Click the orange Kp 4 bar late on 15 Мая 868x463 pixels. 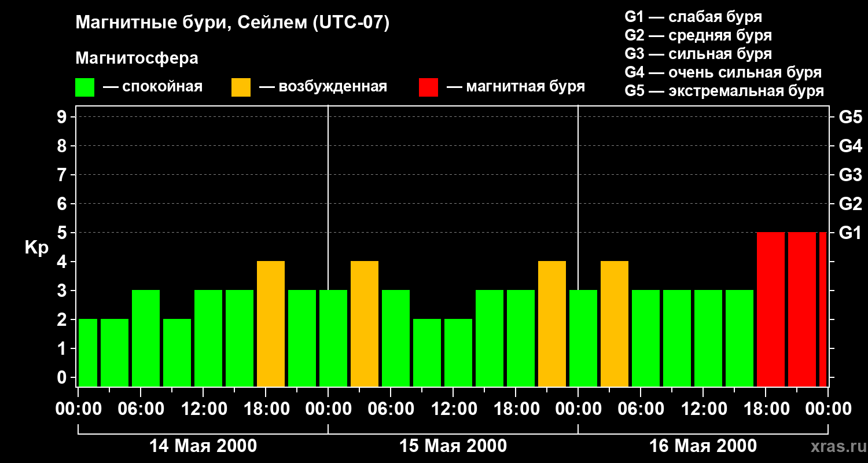[552, 324]
